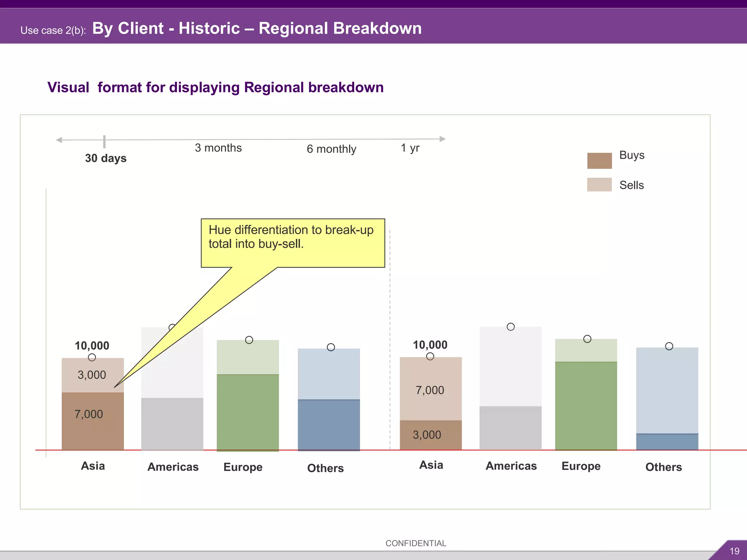Click the left arrow on the time slider

pos(59,140)
